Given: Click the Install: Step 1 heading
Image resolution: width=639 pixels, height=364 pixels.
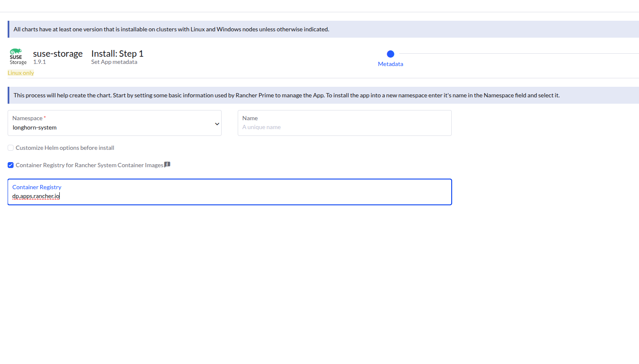Looking at the screenshot, I should (117, 54).
